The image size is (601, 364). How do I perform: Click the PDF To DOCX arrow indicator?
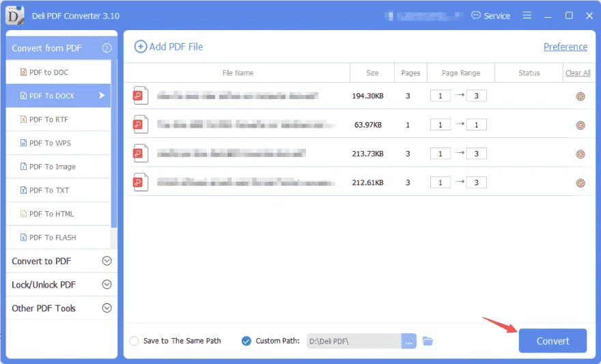pos(102,95)
